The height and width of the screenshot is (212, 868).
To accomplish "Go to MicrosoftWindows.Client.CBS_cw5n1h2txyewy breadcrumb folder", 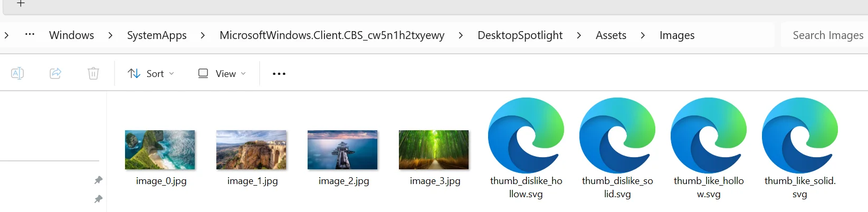I will (x=332, y=35).
